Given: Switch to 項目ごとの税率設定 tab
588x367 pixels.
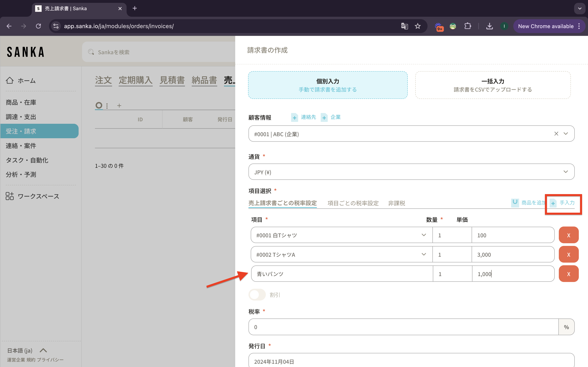Looking at the screenshot, I should pos(353,203).
